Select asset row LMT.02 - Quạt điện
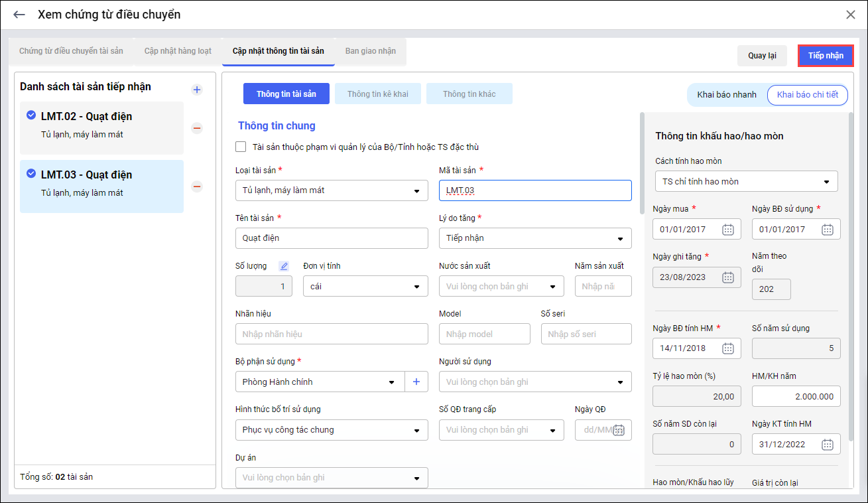868x503 pixels. pyautogui.click(x=101, y=128)
